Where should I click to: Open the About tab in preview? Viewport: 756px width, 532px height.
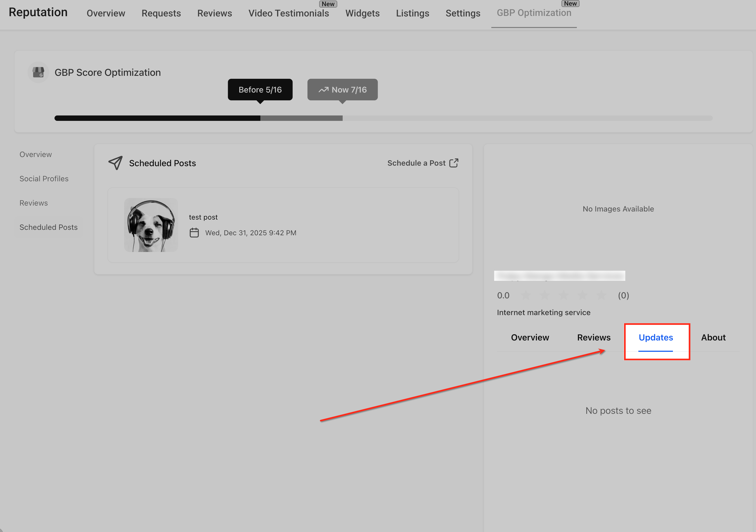[x=713, y=337]
